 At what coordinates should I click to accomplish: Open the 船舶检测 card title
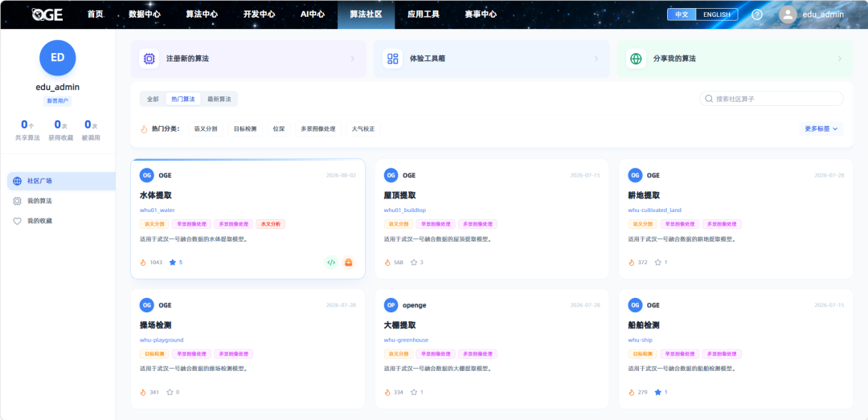tap(644, 324)
